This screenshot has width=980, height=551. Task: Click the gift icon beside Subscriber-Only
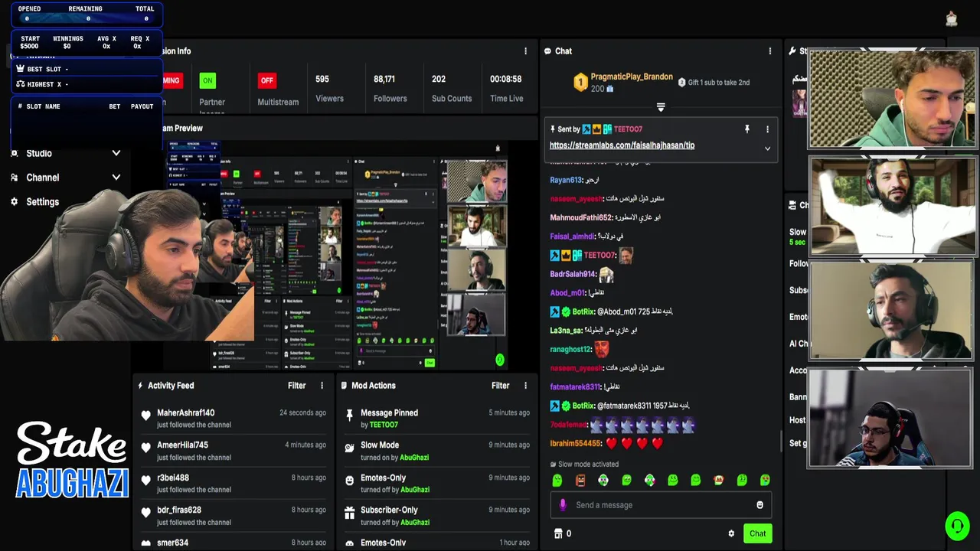[x=350, y=512]
